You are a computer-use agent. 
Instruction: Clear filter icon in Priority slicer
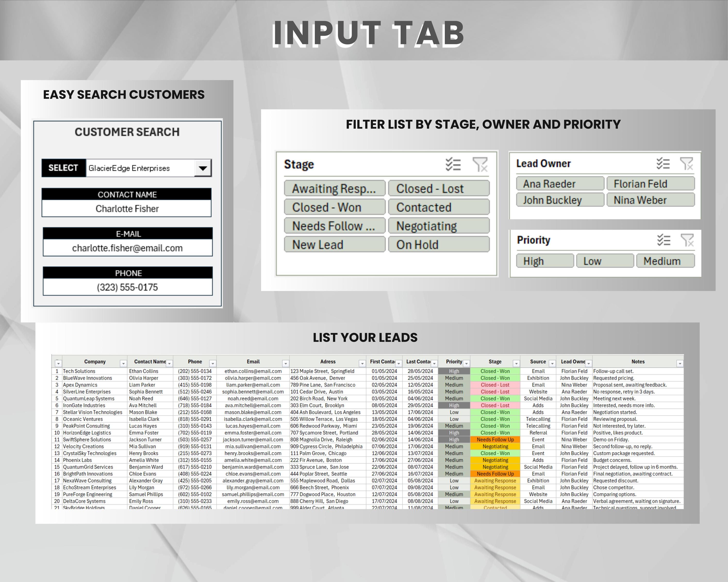pos(687,240)
